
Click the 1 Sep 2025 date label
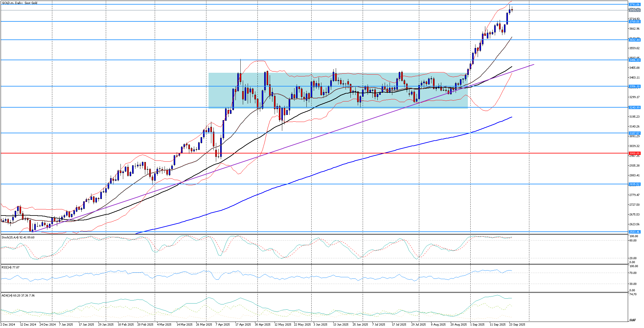pos(477,324)
